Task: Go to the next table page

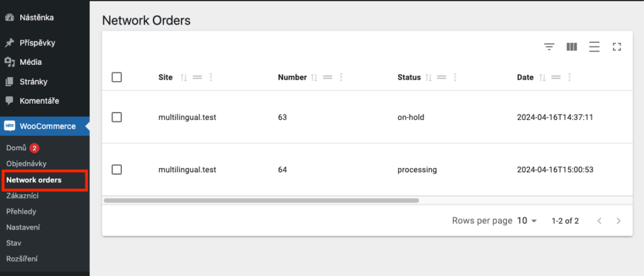Action: [x=619, y=221]
